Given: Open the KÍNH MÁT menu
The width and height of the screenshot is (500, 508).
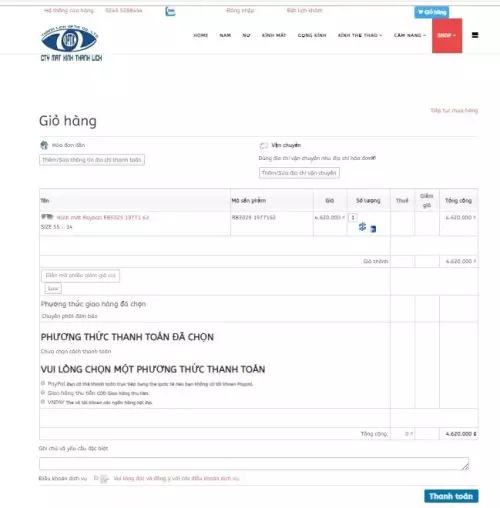Looking at the screenshot, I should coord(274,35).
